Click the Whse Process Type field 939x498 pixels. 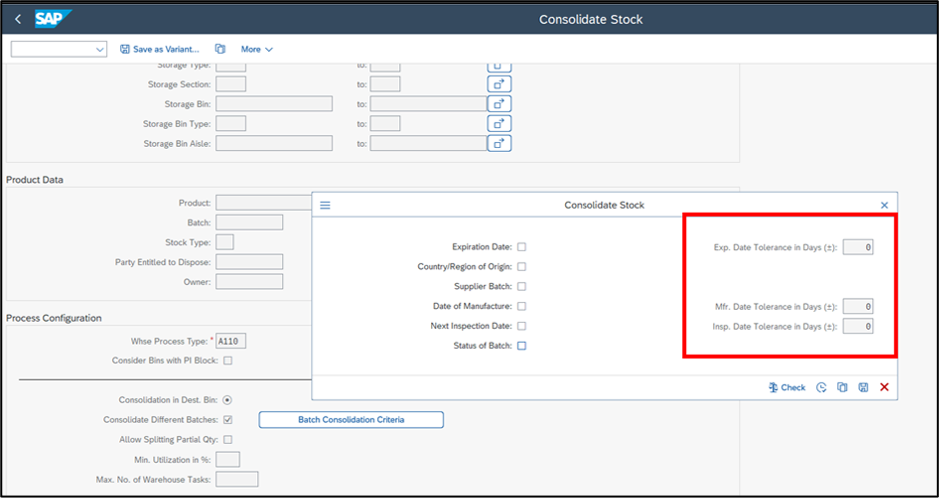pyautogui.click(x=231, y=341)
